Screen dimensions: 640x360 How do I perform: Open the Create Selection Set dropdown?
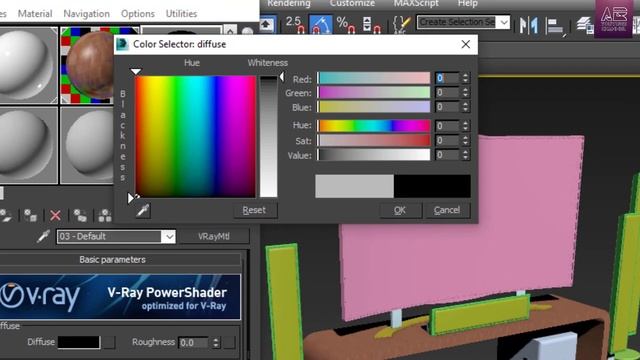coord(504,22)
